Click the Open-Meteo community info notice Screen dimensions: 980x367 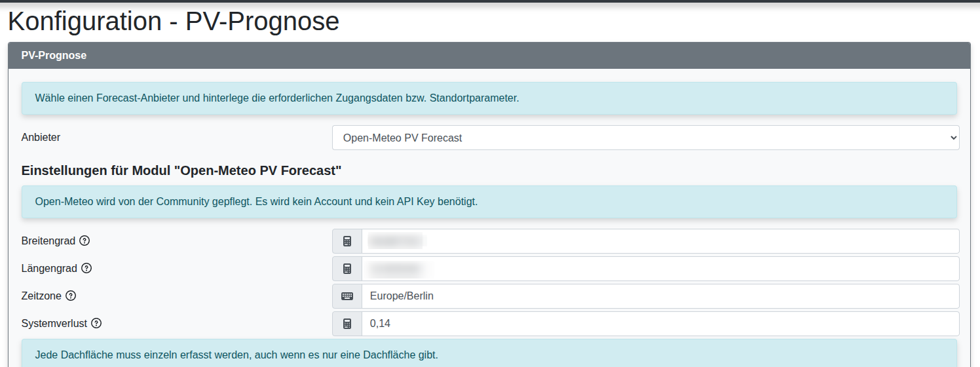[x=489, y=202]
